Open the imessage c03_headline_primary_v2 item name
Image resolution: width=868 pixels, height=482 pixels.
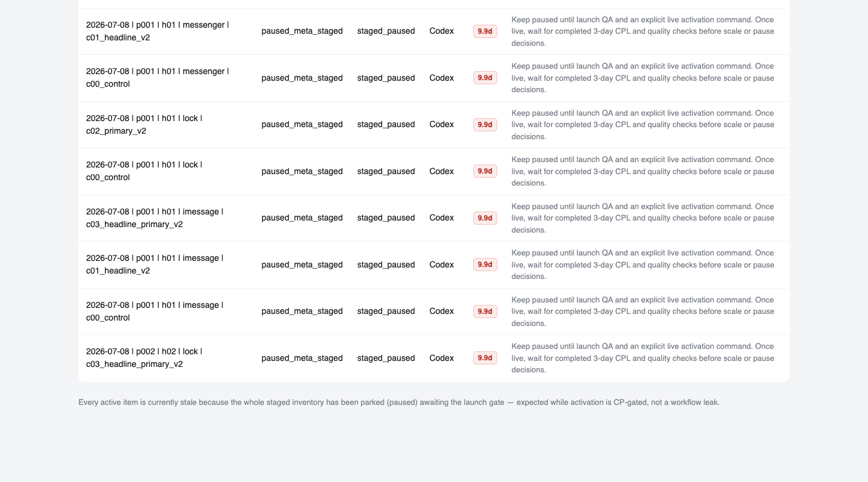155,218
